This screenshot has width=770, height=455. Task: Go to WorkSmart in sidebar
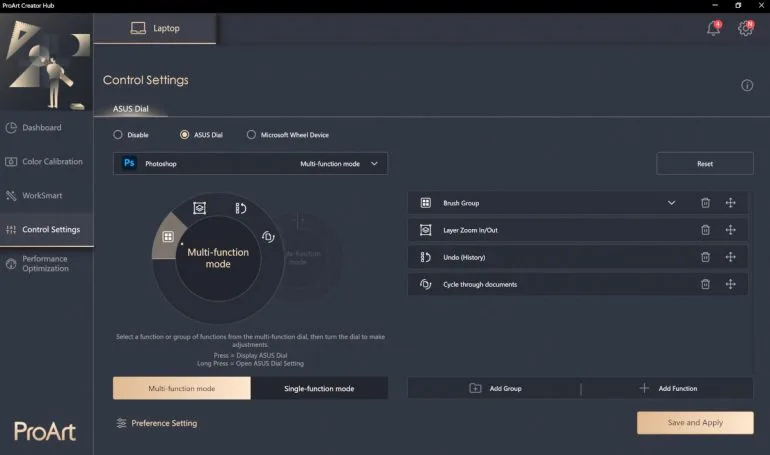click(47, 195)
